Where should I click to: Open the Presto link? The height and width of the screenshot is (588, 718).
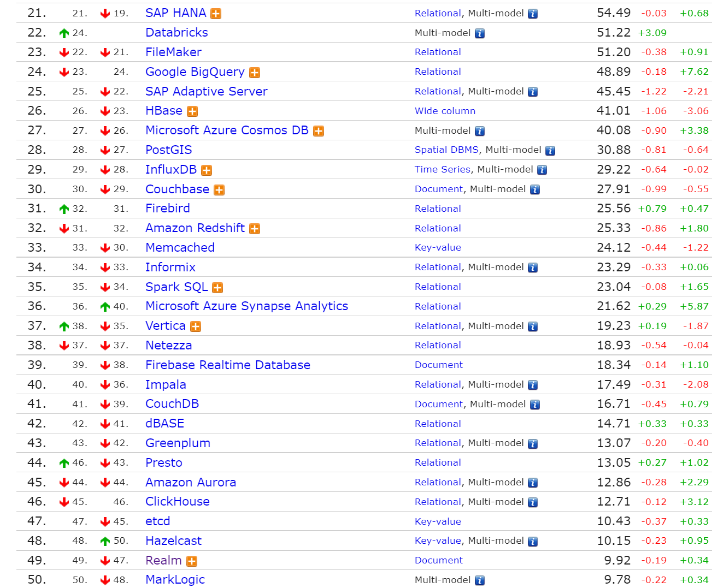click(x=164, y=463)
